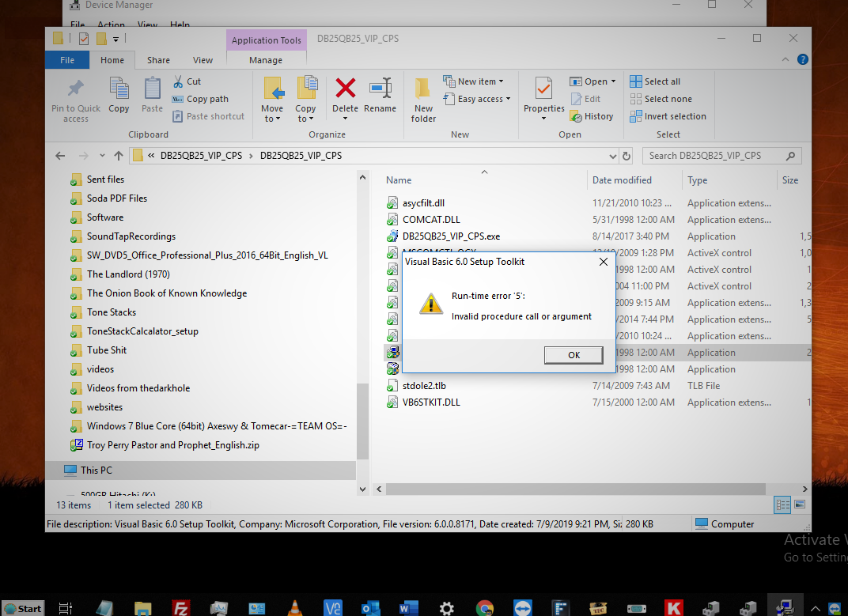The width and height of the screenshot is (848, 616).
Task: Expand the New item dropdown
Action: click(502, 81)
